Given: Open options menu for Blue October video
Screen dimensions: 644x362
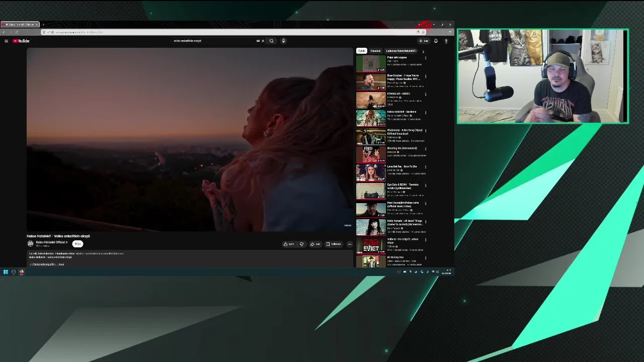Looking at the screenshot, I should (426, 76).
